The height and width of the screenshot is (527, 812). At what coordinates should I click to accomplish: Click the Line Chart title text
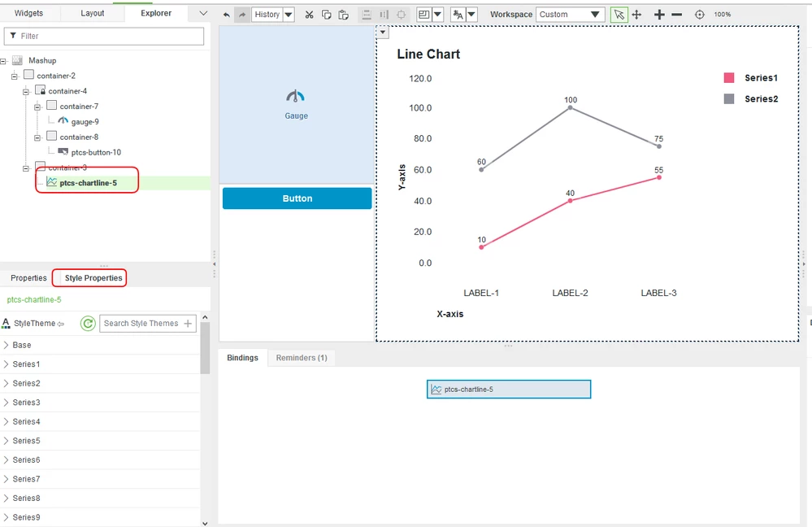tap(428, 54)
